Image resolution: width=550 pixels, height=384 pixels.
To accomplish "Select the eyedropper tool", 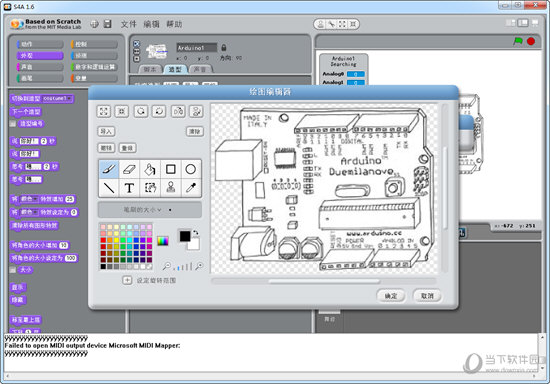I will [x=191, y=188].
